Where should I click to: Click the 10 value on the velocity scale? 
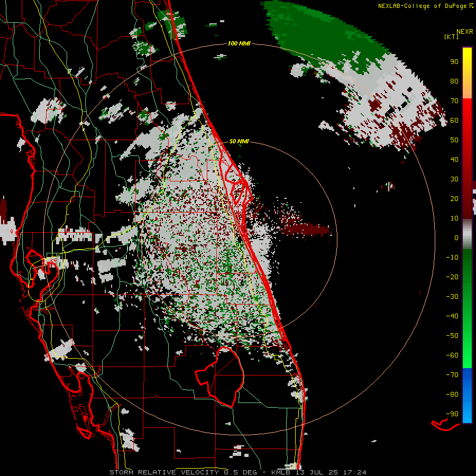click(454, 218)
